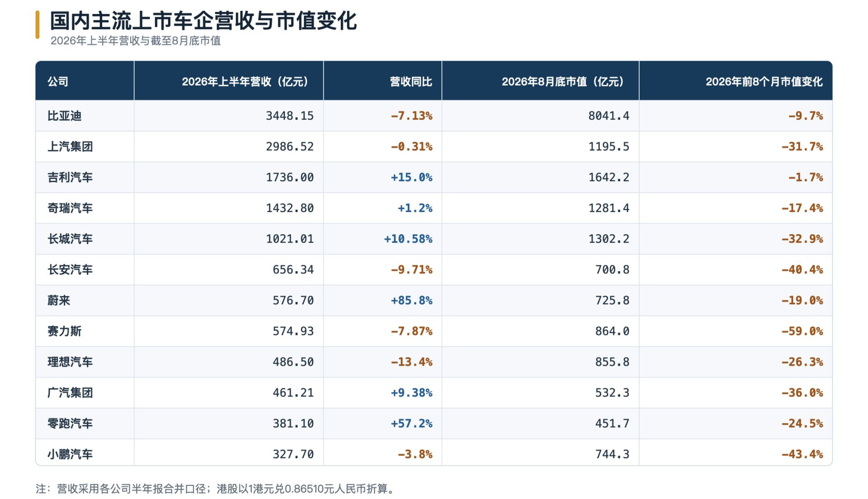Image resolution: width=868 pixels, height=499 pixels.
Task: Select the company name 小鹏汽车
Action: coord(70,454)
